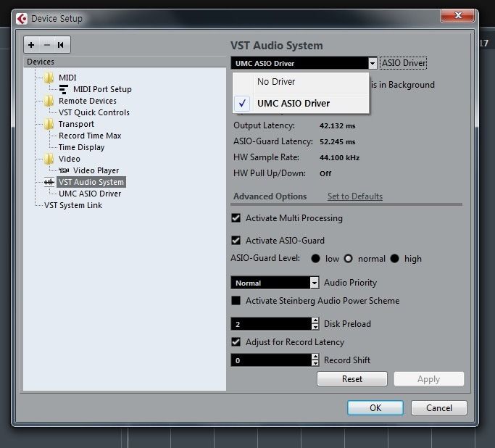Image resolution: width=495 pixels, height=448 pixels.
Task: Click OK to confirm device setup
Action: [375, 408]
